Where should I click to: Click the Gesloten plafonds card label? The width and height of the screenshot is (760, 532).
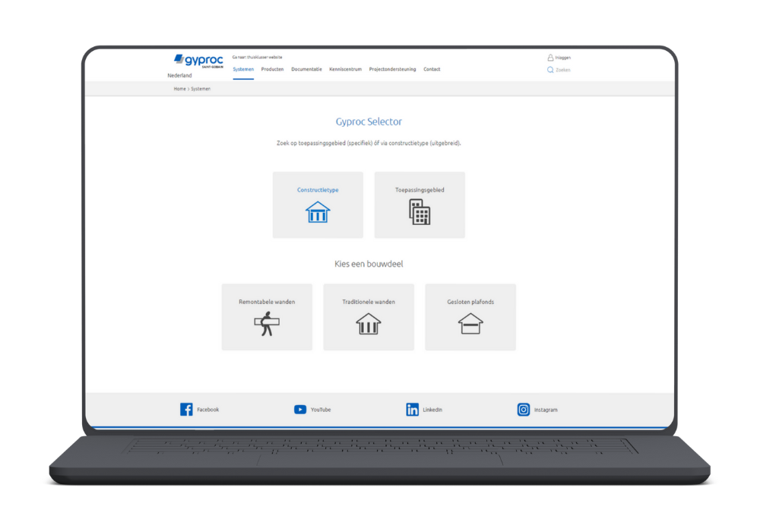pyautogui.click(x=470, y=302)
